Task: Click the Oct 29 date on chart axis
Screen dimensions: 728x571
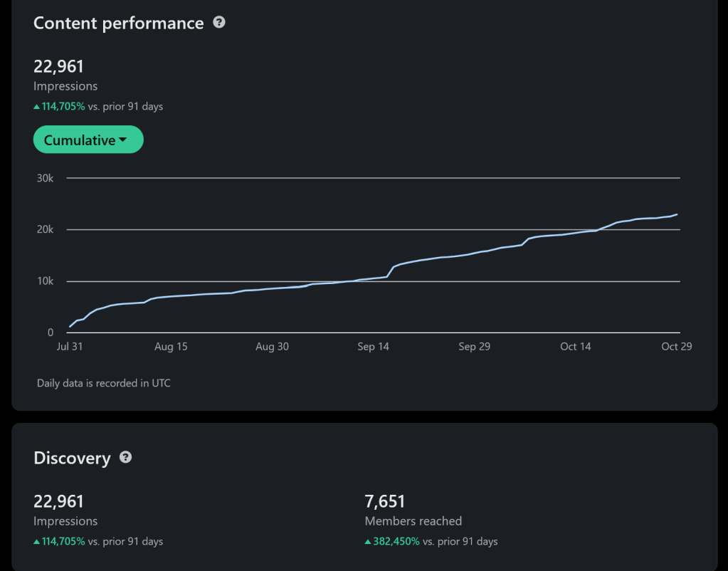Action: pyautogui.click(x=676, y=347)
